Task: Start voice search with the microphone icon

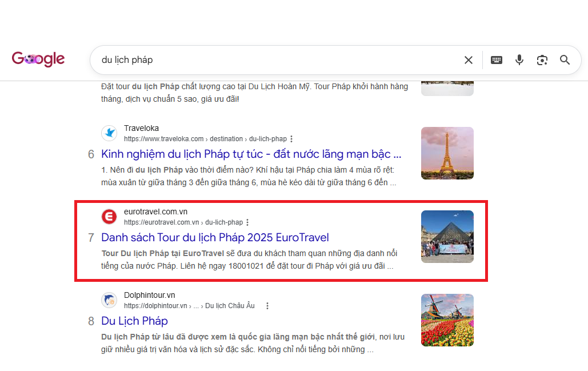Action: click(x=519, y=60)
